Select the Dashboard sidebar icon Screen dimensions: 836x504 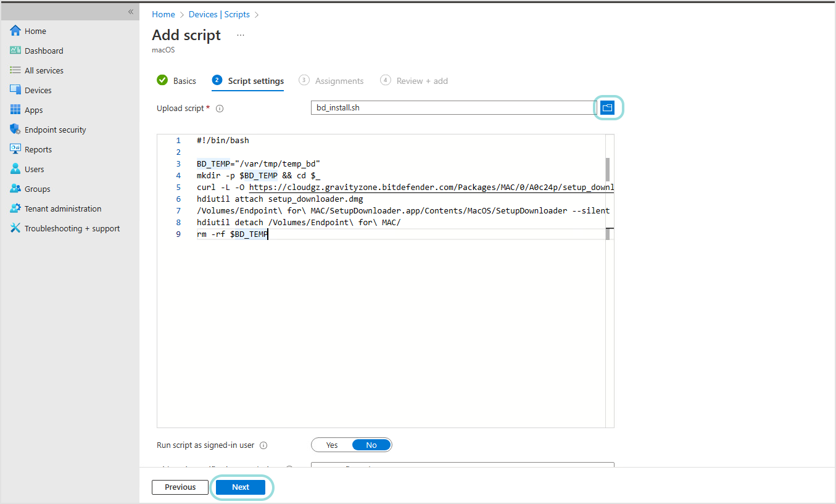pyautogui.click(x=43, y=50)
